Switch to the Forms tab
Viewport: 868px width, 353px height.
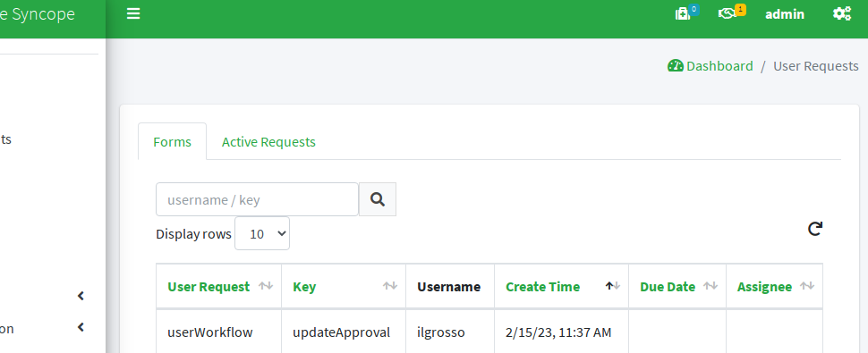(172, 141)
